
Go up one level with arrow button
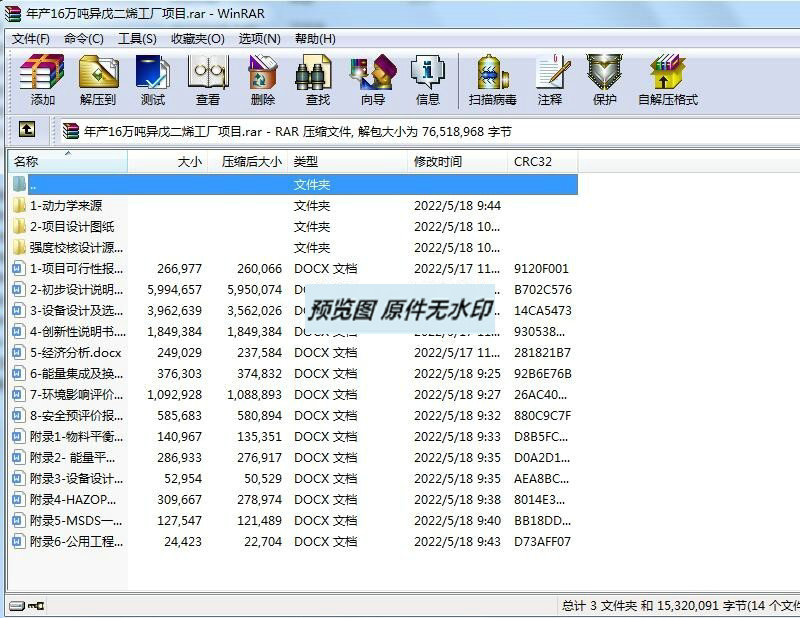click(x=27, y=130)
